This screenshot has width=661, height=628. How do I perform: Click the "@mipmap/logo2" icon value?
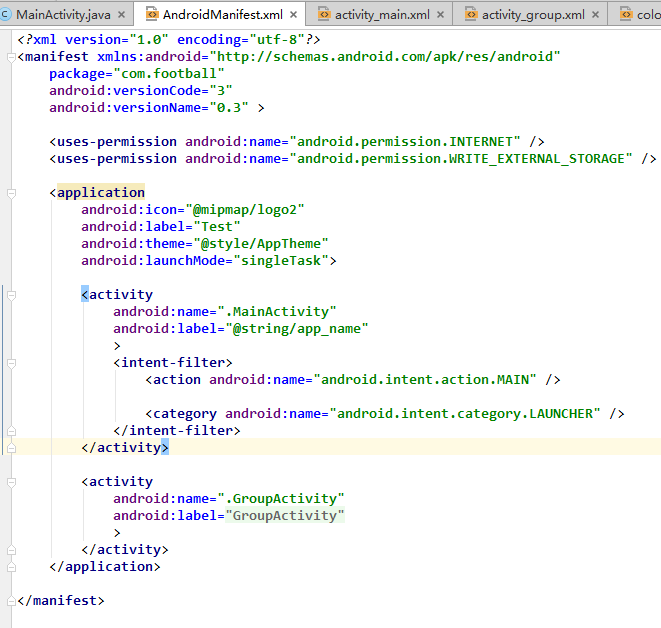pyautogui.click(x=245, y=209)
